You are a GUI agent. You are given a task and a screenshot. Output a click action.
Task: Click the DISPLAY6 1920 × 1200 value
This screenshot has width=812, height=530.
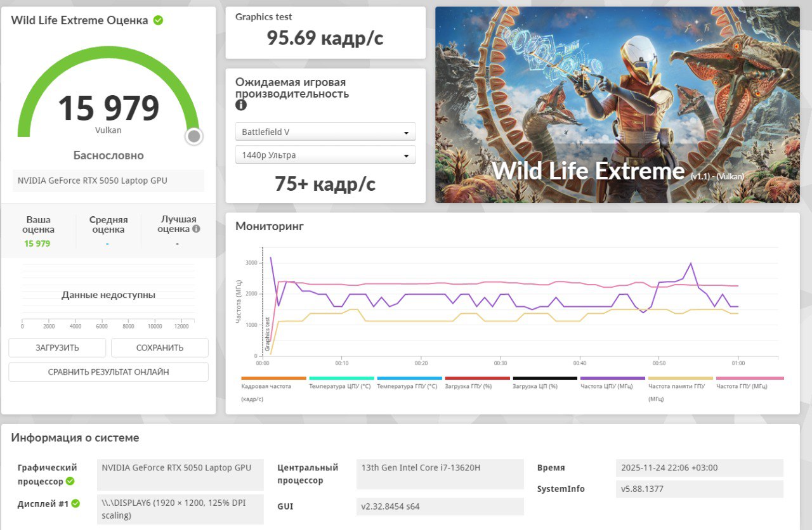[180, 510]
